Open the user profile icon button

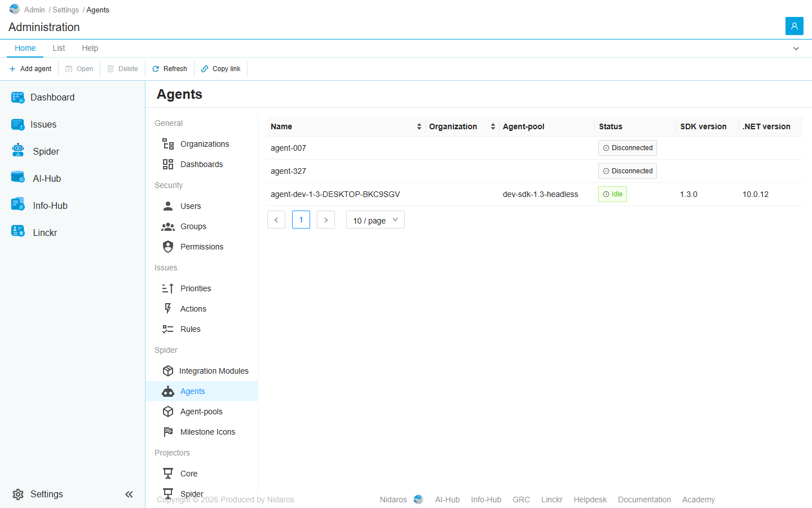pos(795,26)
